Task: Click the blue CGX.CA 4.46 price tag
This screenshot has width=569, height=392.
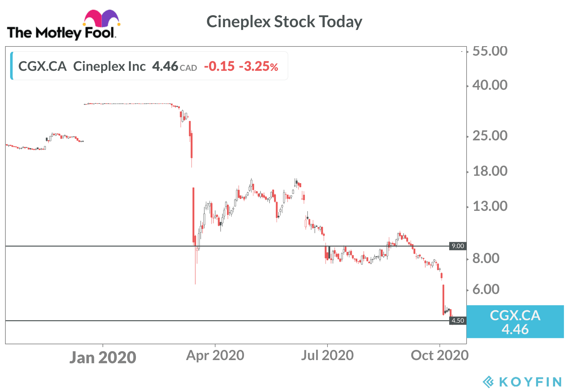Action: [515, 322]
